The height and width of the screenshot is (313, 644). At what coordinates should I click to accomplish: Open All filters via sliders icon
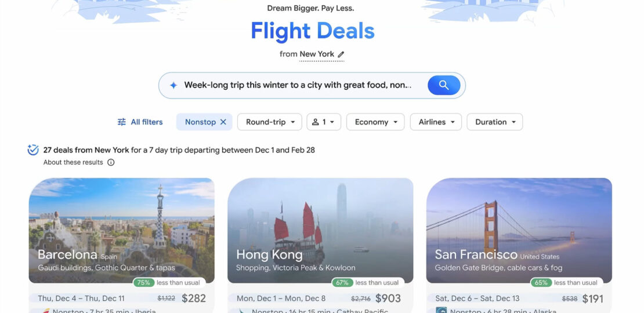coord(122,122)
